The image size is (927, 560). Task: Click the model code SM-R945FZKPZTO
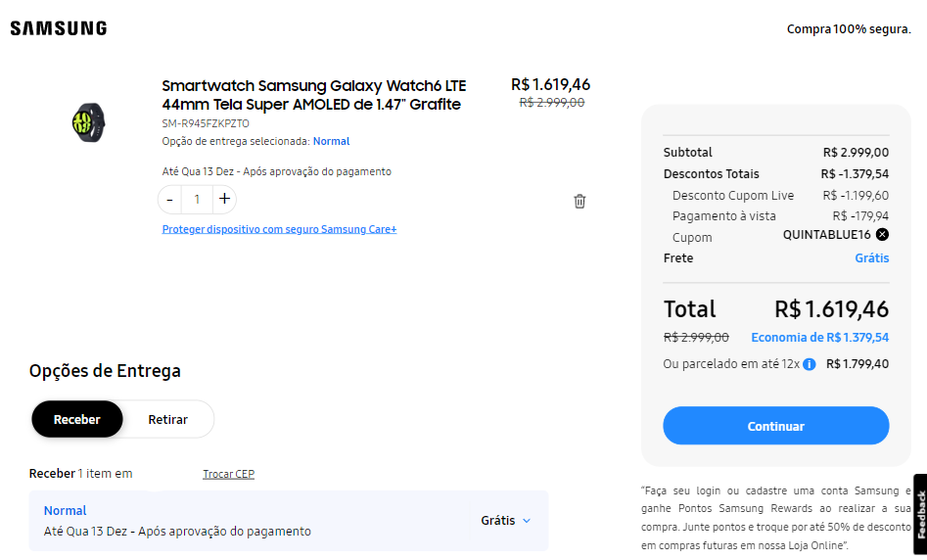206,123
